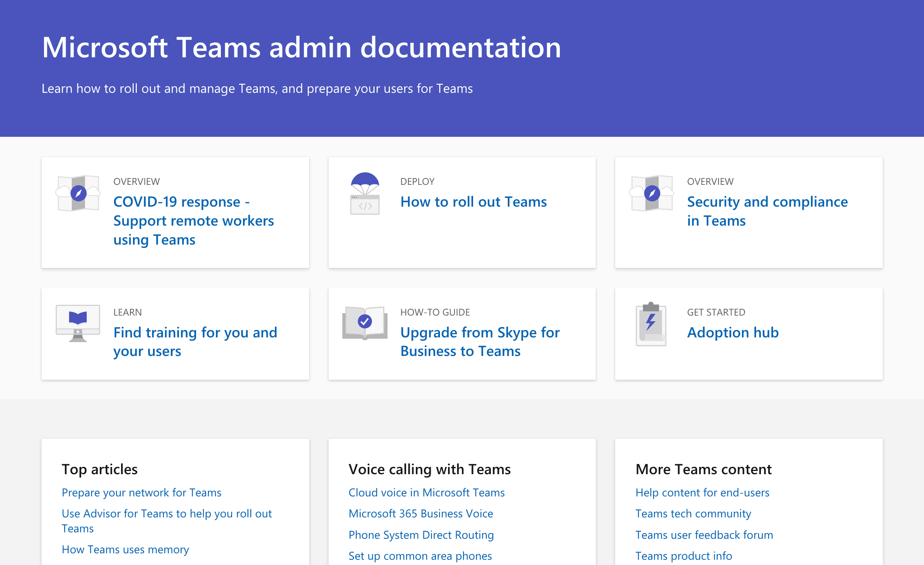Open Teams tech community

pyautogui.click(x=693, y=513)
